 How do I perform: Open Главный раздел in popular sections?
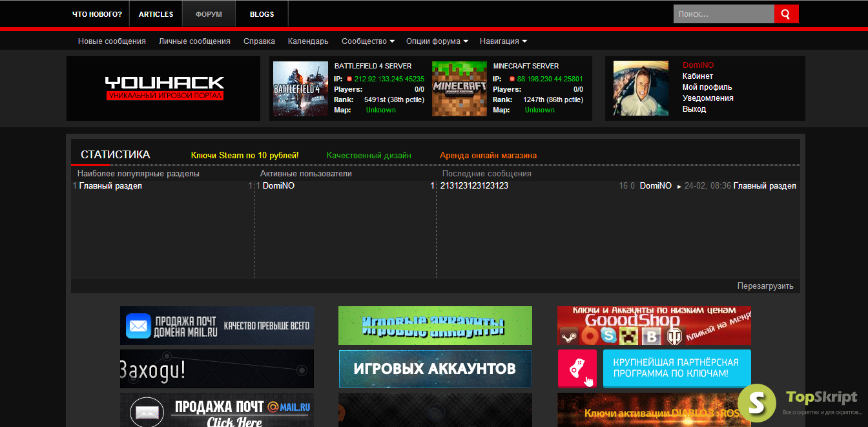coord(110,186)
